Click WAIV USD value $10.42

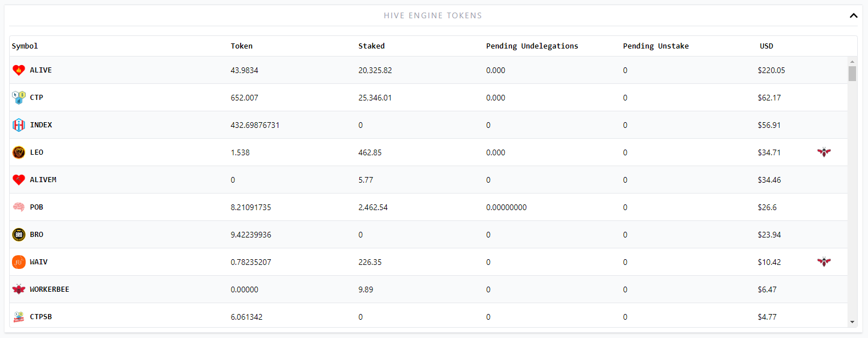click(x=769, y=262)
